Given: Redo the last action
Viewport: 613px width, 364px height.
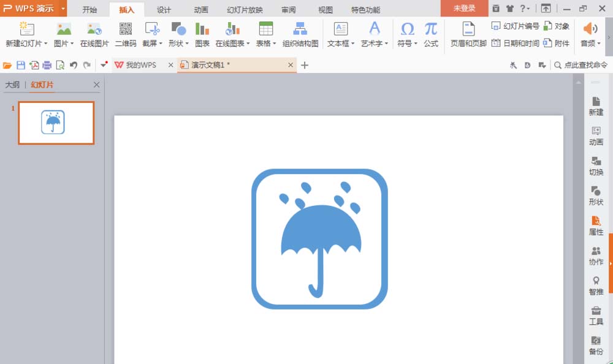Looking at the screenshot, I should [x=87, y=66].
